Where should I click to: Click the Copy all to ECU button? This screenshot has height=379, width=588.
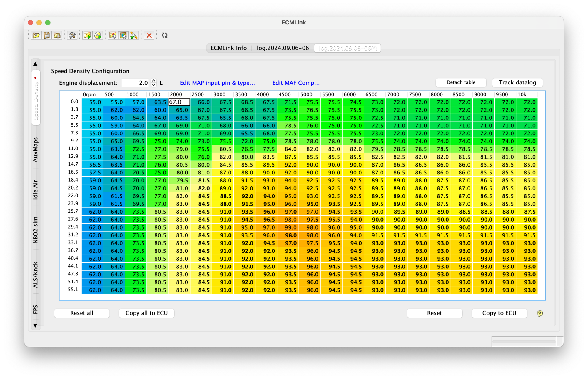coord(146,313)
